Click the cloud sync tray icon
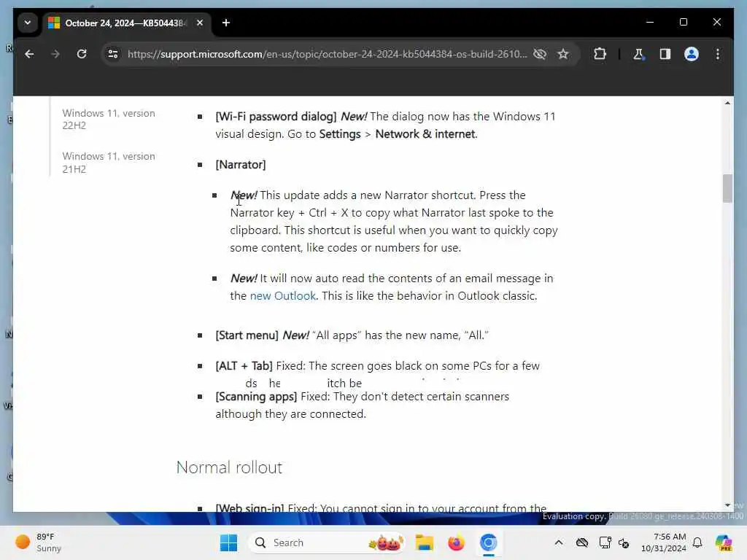This screenshot has width=747, height=560. click(581, 542)
